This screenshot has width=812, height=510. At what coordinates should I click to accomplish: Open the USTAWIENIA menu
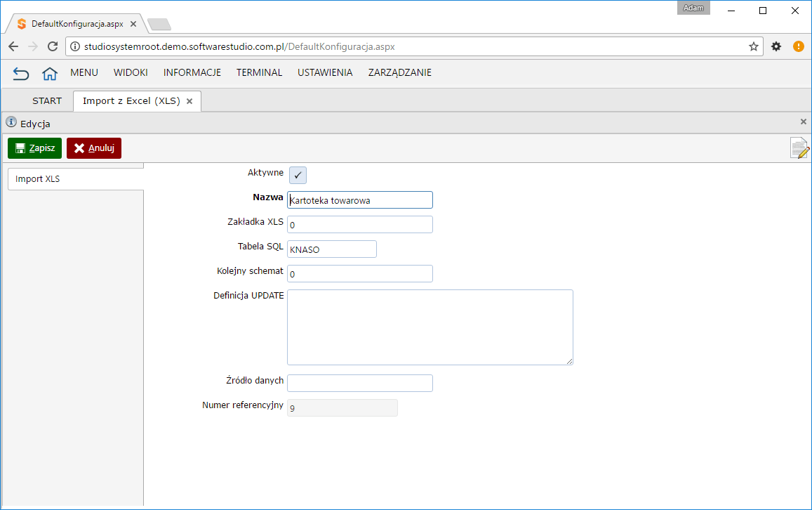325,72
